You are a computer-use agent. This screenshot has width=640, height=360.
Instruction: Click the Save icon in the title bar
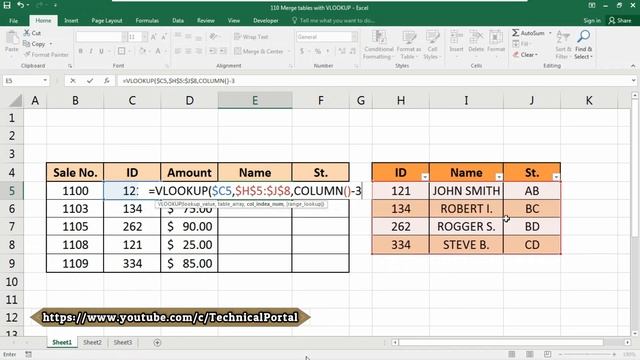coord(7,6)
